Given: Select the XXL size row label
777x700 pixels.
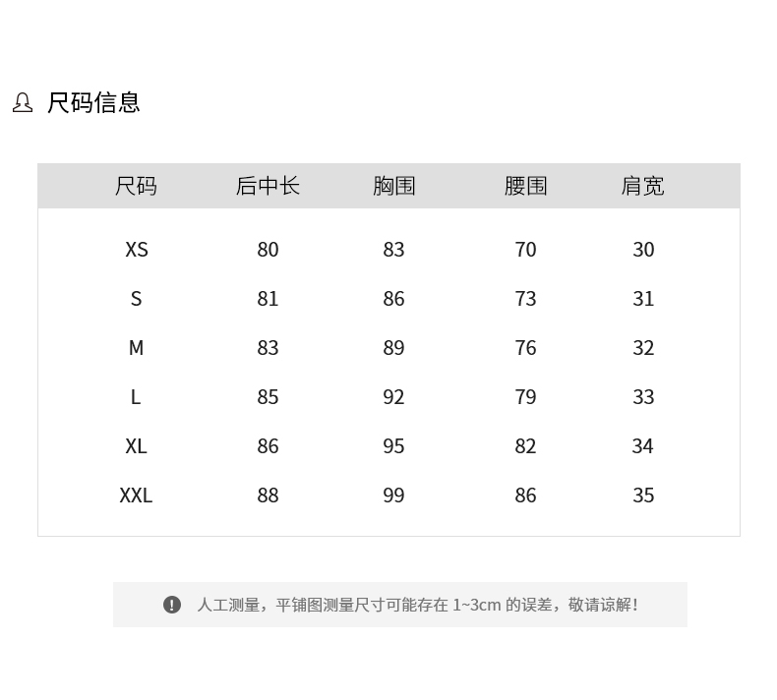Looking at the screenshot, I should point(136,496).
